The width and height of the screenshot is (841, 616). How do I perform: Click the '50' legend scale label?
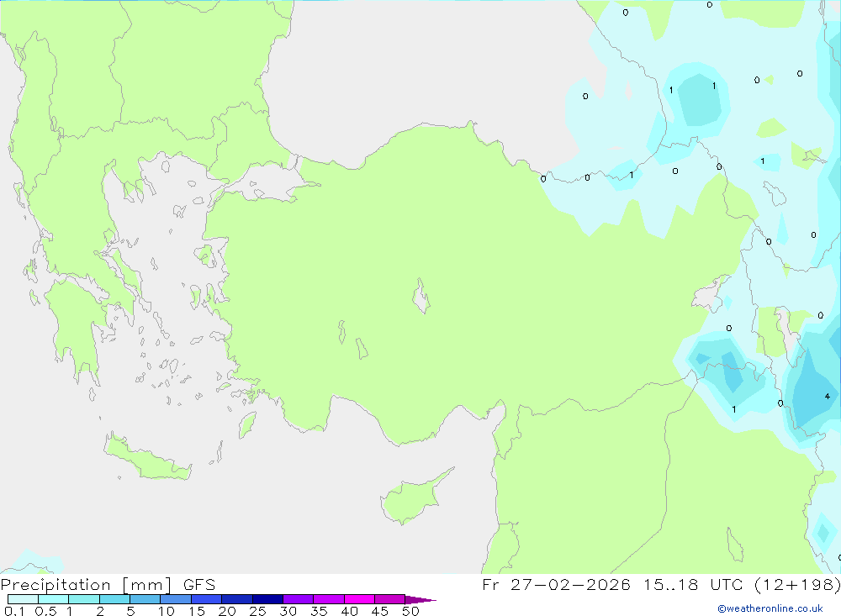coord(410,611)
